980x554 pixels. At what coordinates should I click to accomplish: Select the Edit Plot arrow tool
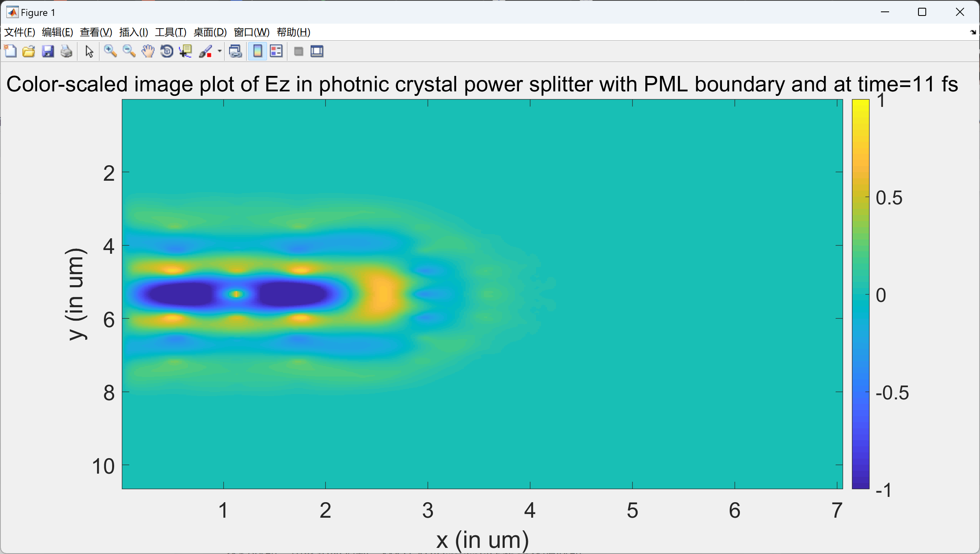pyautogui.click(x=89, y=51)
